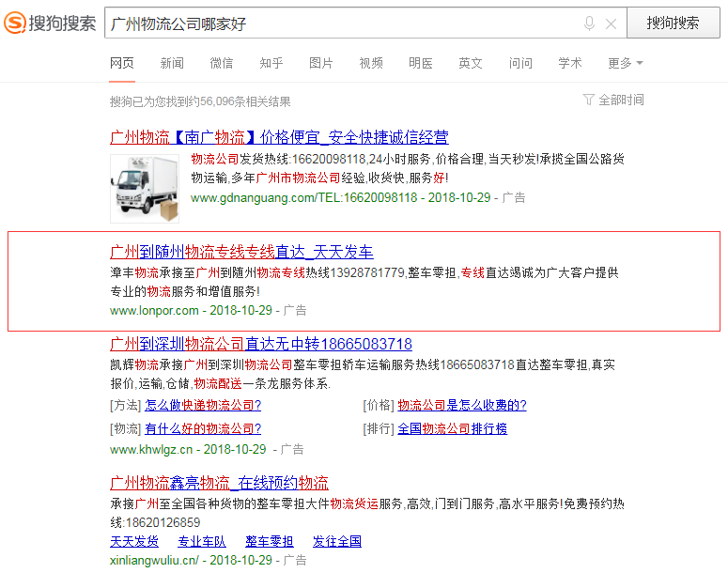Open the 全部时间 time filter

[x=621, y=100]
